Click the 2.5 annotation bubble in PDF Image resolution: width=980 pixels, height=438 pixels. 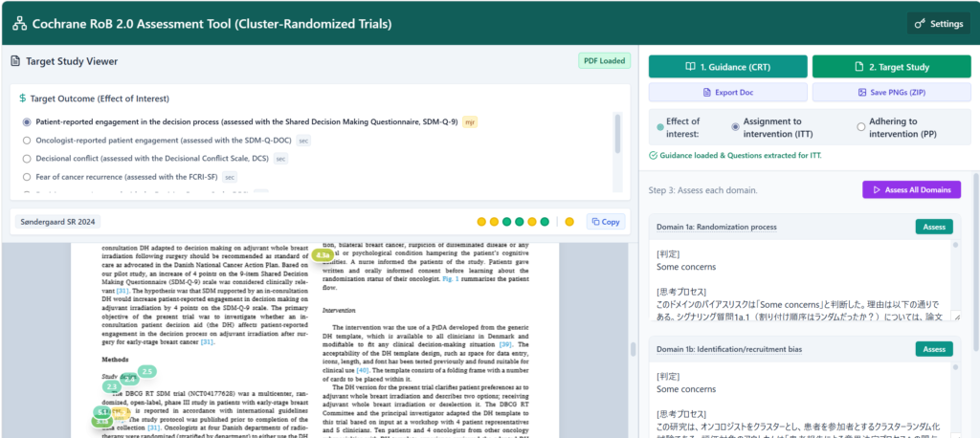pyautogui.click(x=147, y=371)
